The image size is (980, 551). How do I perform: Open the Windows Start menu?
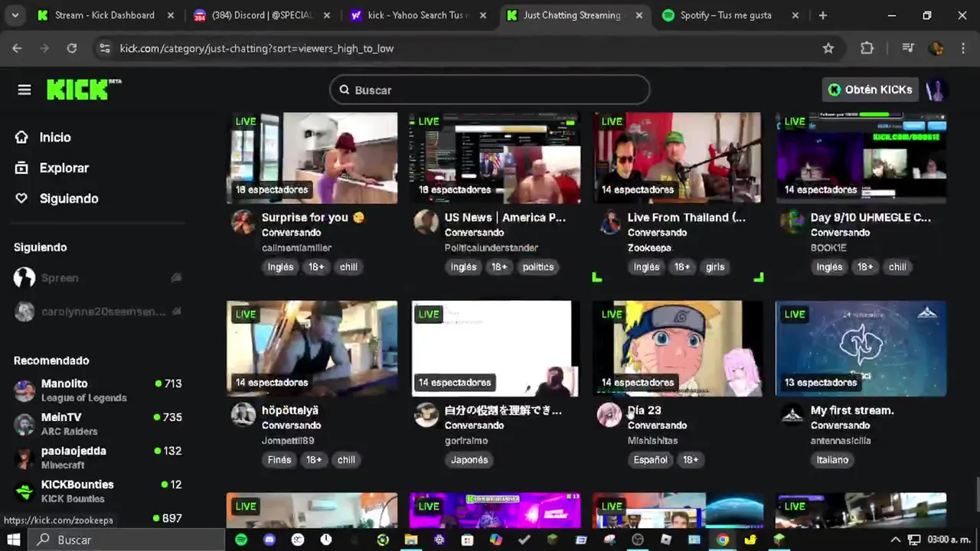(x=14, y=540)
